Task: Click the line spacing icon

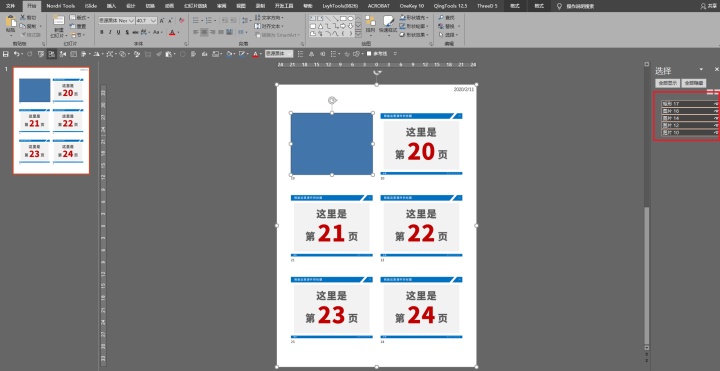Action: pyautogui.click(x=246, y=21)
